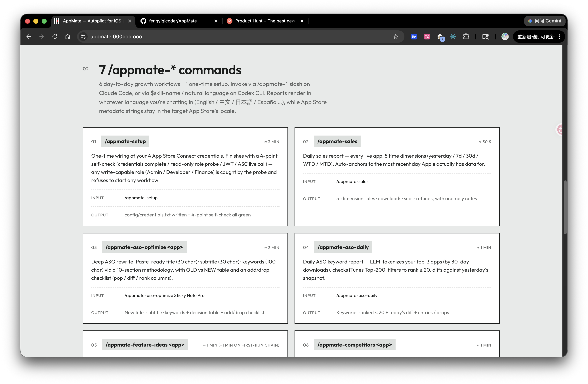Bookmark this page with the star icon
The height and width of the screenshot is (384, 588).
[x=396, y=37]
